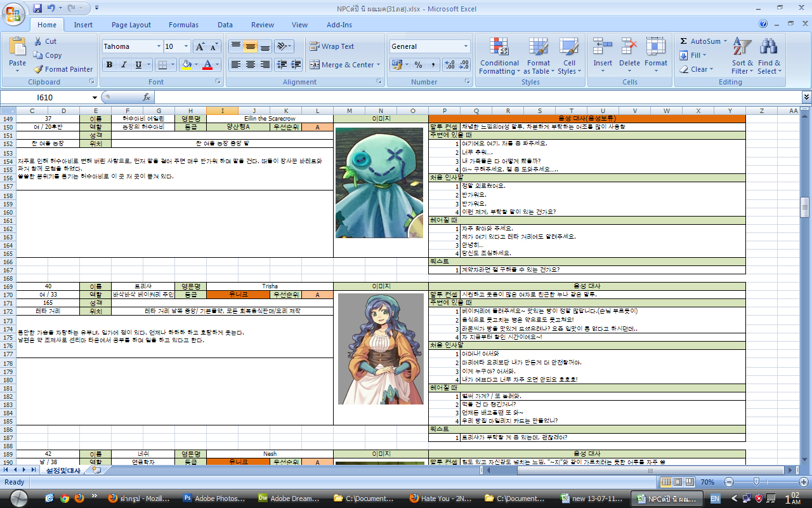The image size is (812, 508).
Task: Switch to the Review ribbon tab
Action: [263, 25]
